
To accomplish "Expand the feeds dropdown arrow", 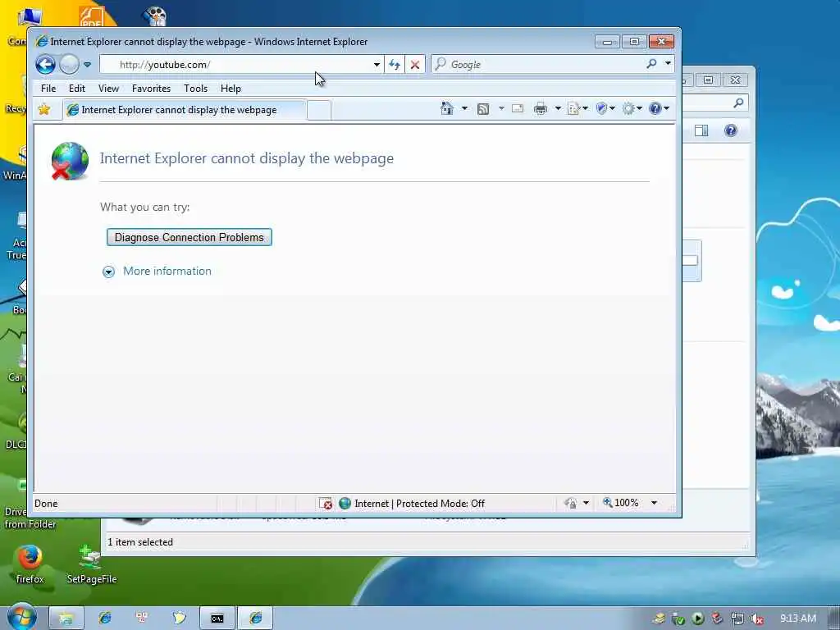I will pyautogui.click(x=501, y=109).
